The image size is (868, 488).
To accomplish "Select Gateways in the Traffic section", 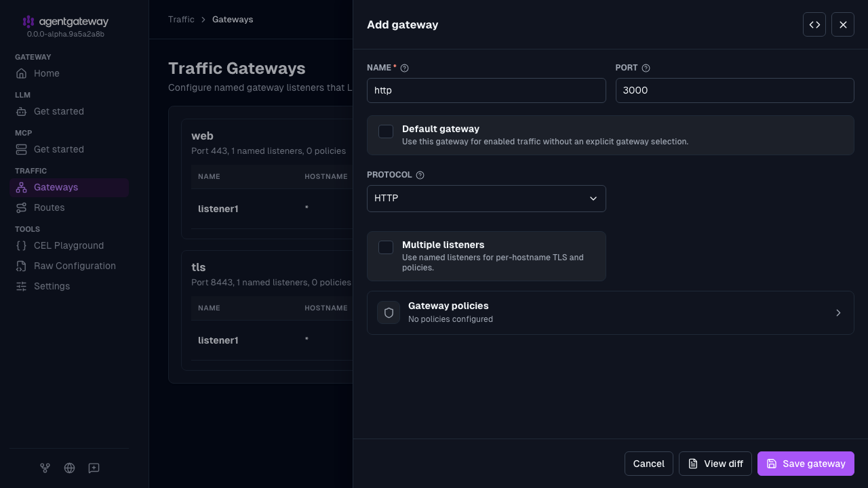I will tap(69, 187).
